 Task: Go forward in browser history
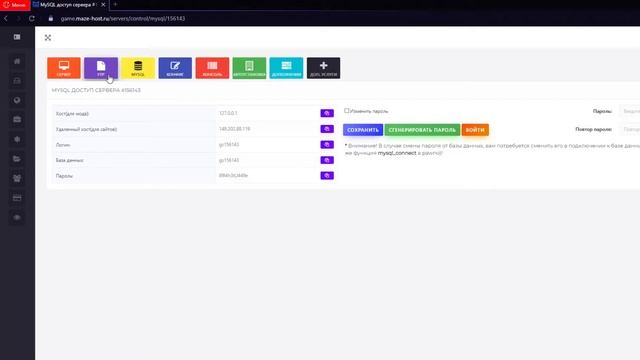pos(18,18)
